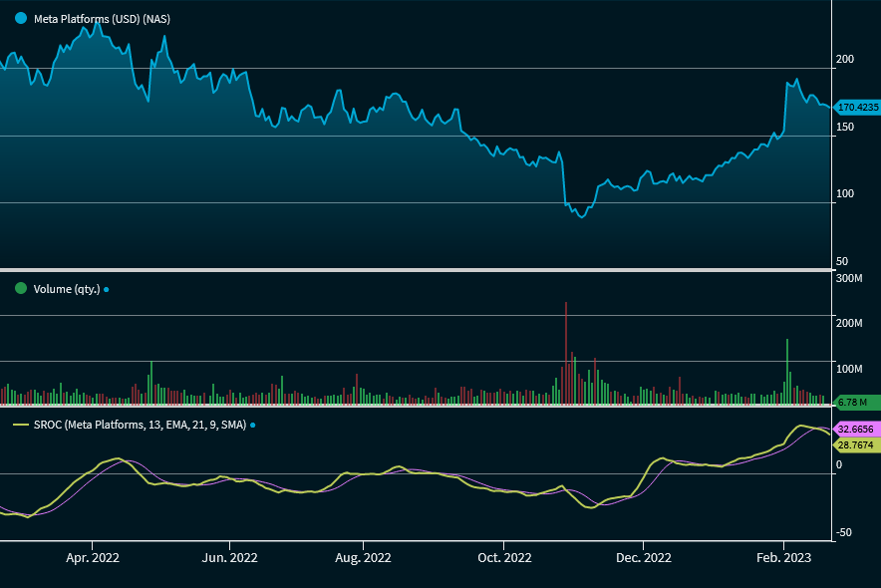Screen dimensions: 881x588
Task: Click the small blue dot after Volume (qty.)
Action: pos(107,290)
